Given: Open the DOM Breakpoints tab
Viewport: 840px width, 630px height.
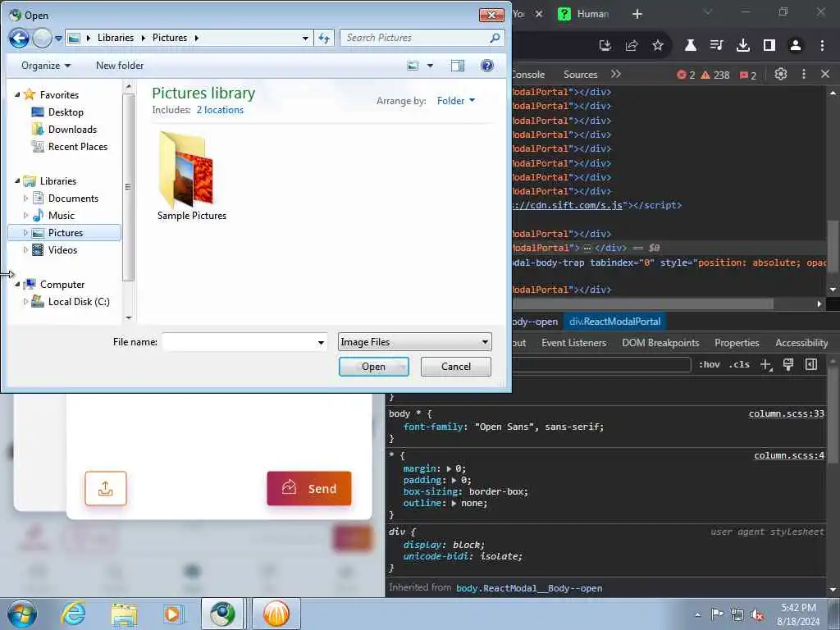Looking at the screenshot, I should click(x=660, y=343).
